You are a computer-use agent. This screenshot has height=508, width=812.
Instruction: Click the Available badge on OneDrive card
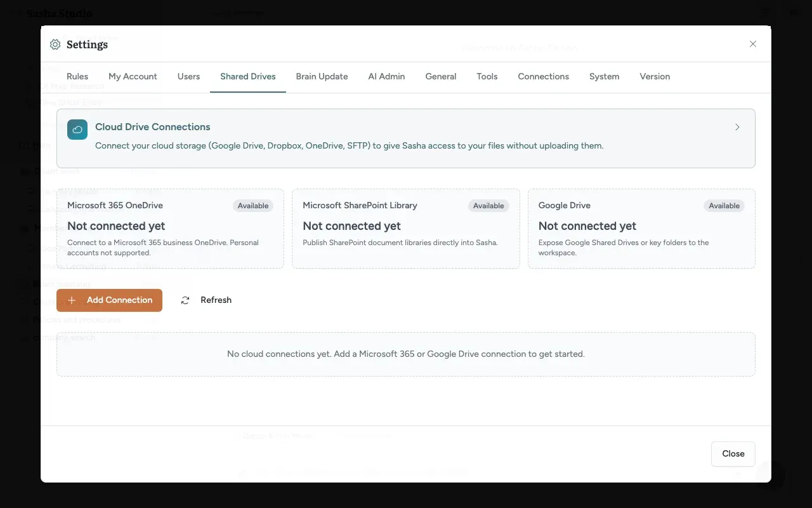253,206
